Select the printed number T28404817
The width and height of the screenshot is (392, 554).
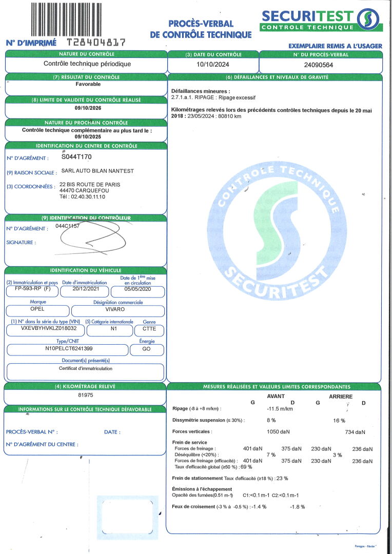click(96, 43)
